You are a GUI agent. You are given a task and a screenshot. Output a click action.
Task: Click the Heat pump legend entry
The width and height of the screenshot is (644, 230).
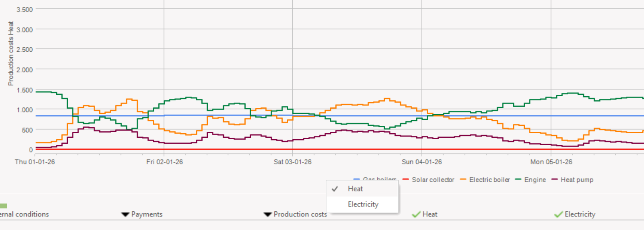572,180
